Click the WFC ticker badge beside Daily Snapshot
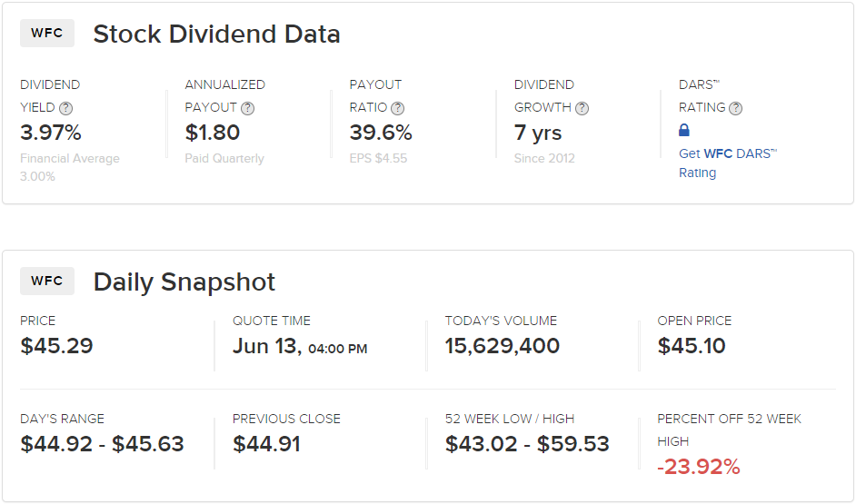The width and height of the screenshot is (856, 504). pyautogui.click(x=47, y=281)
